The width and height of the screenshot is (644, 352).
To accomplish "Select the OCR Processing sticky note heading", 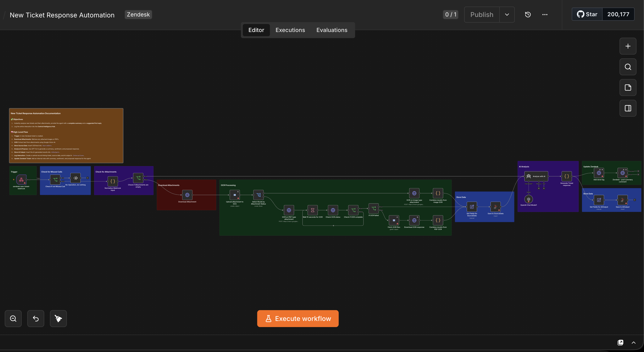I will pos(228,185).
